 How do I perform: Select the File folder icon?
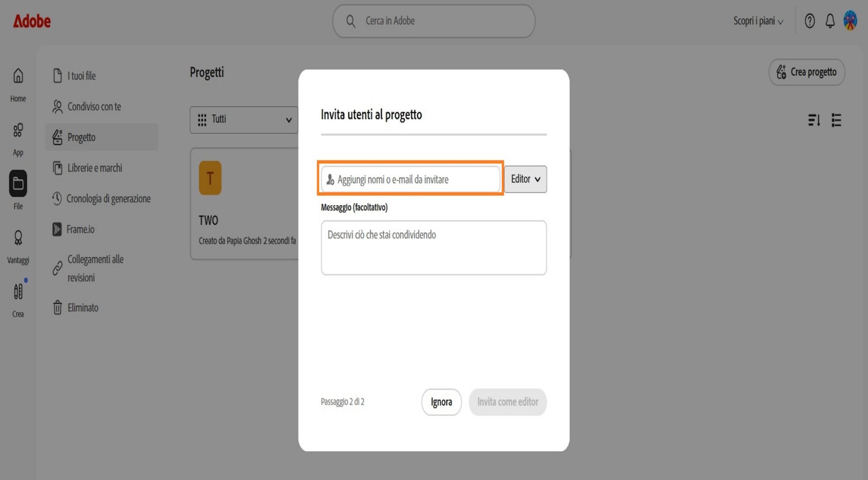[x=18, y=183]
